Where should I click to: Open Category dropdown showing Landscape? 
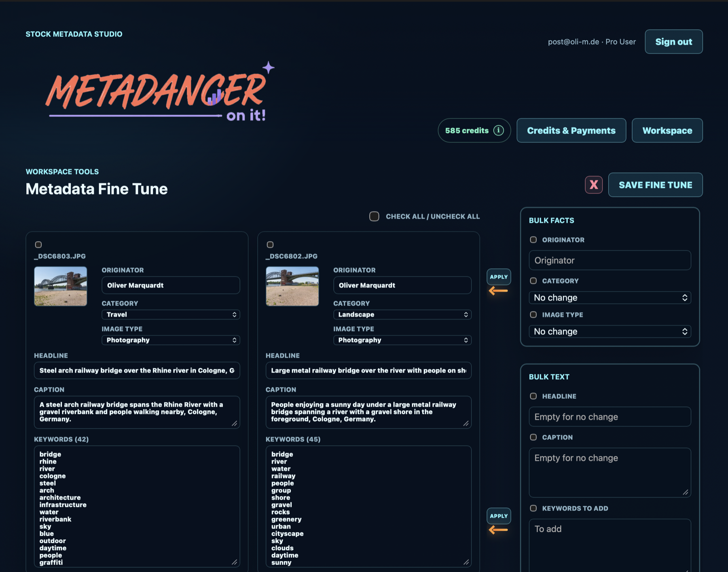click(402, 314)
